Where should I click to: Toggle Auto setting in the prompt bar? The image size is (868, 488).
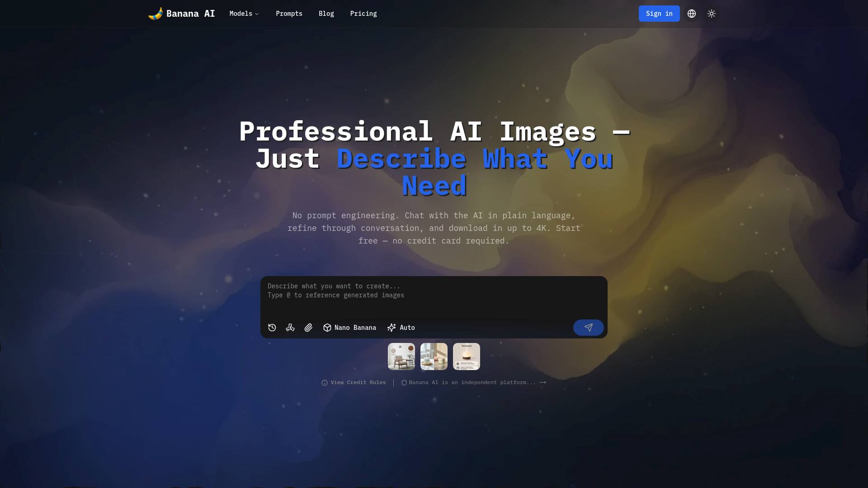pos(401,327)
